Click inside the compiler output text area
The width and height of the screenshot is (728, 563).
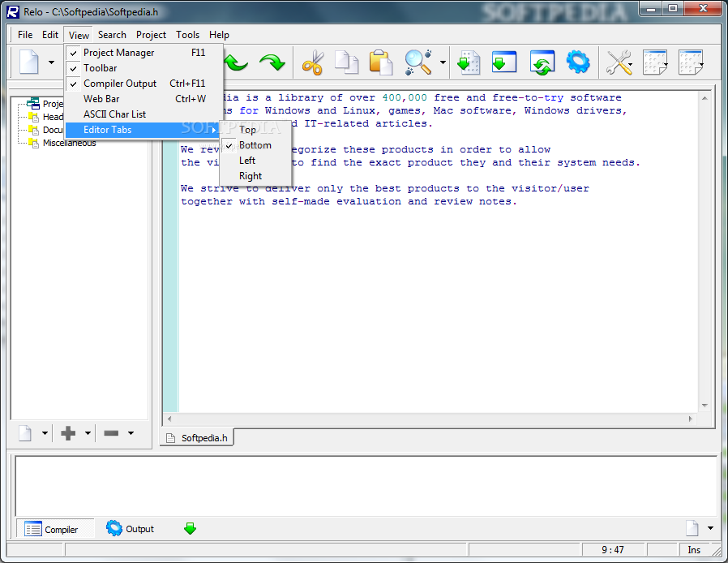point(366,487)
